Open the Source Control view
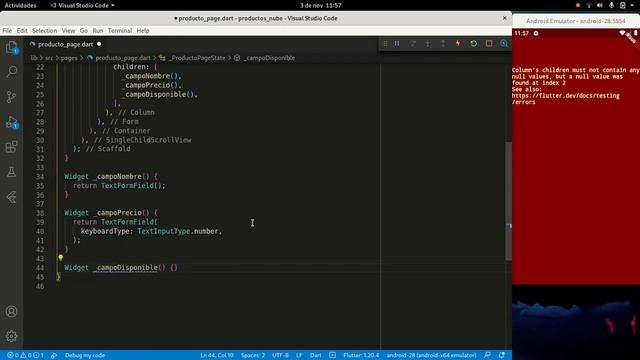 point(11,97)
